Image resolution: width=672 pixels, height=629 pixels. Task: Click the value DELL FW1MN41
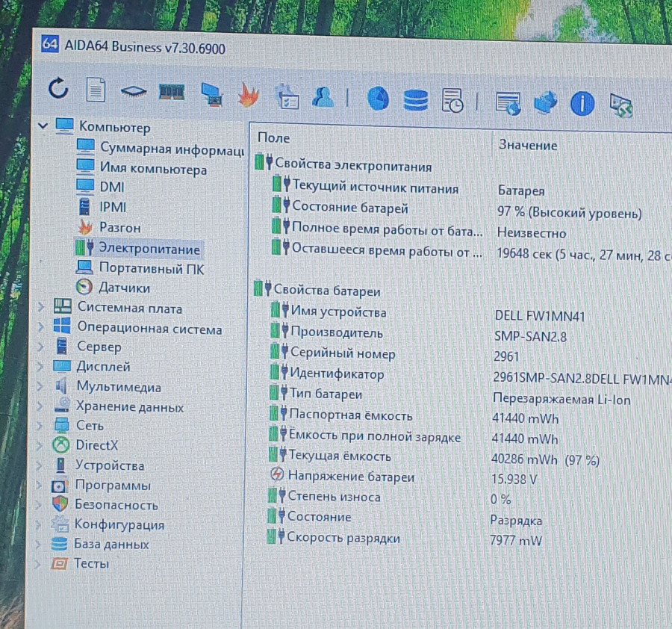tap(540, 316)
